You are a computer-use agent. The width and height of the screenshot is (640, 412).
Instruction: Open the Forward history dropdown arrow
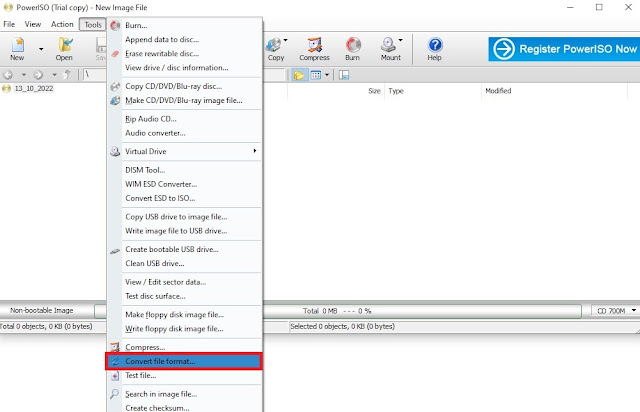pyautogui.click(x=54, y=75)
